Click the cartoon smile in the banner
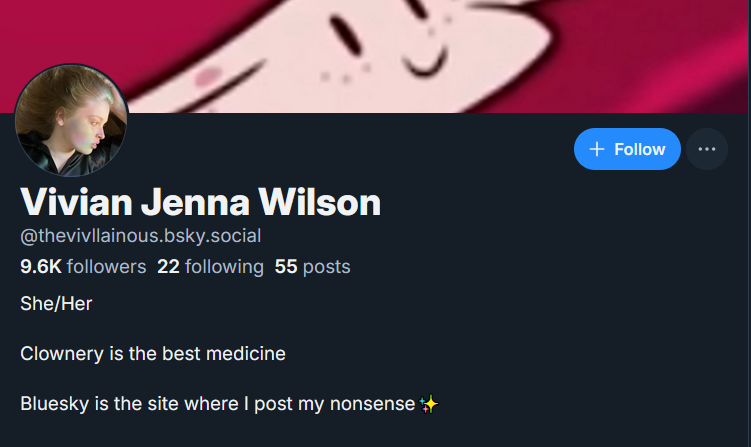This screenshot has height=447, width=751. pyautogui.click(x=425, y=61)
